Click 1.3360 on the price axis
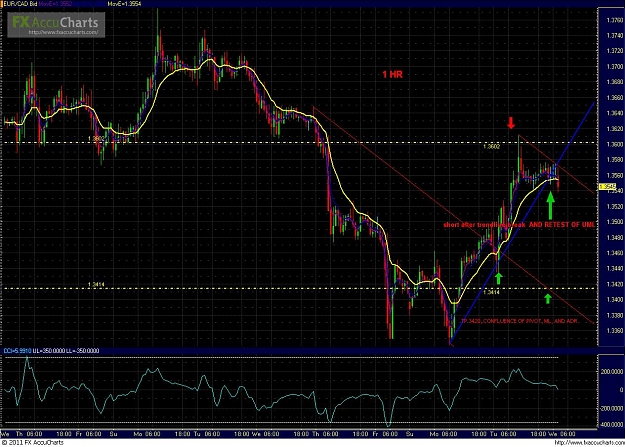Image resolution: width=625 pixels, height=447 pixels. pos(614,331)
